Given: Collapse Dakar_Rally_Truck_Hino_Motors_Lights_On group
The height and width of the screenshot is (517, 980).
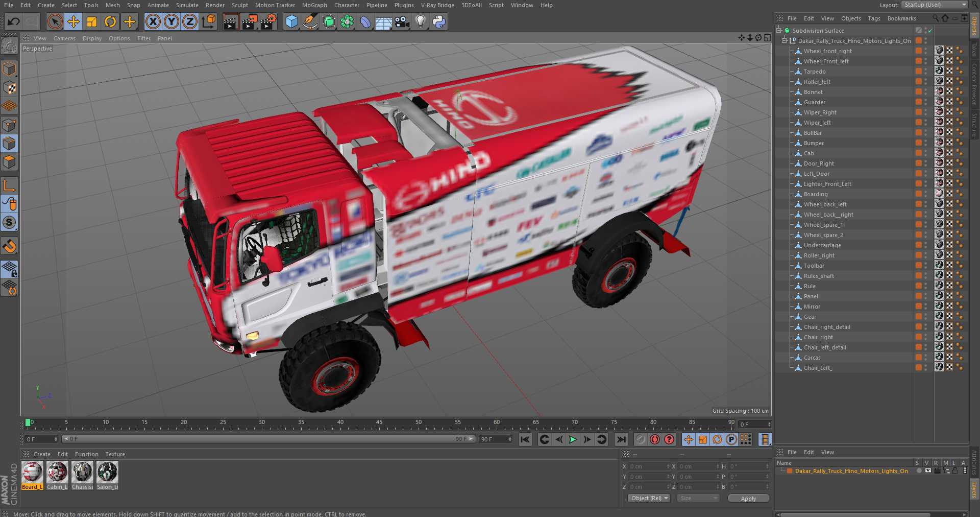Looking at the screenshot, I should point(785,40).
